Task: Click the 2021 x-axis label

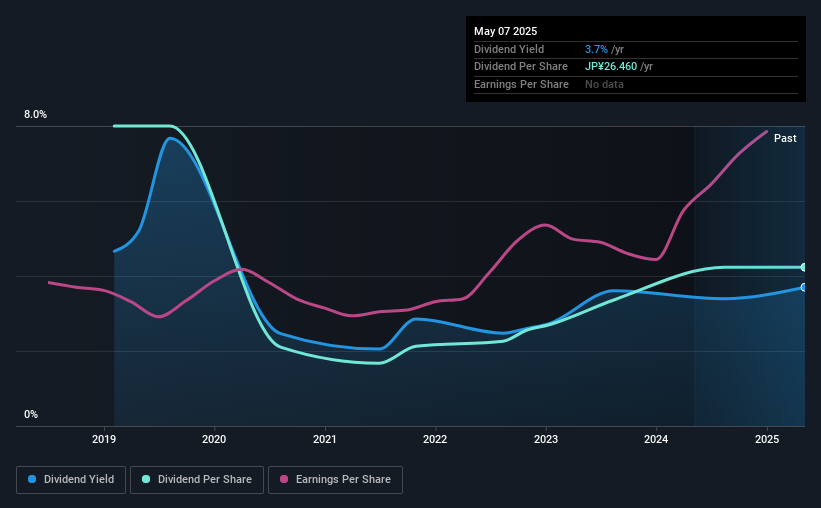Action: 325,439
